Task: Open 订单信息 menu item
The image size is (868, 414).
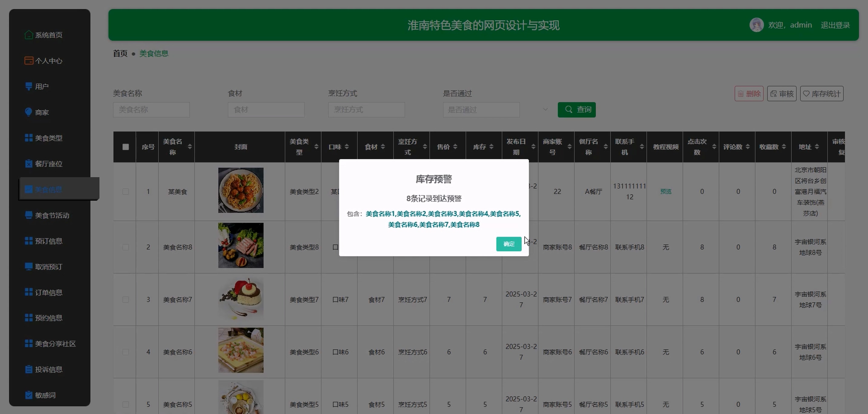Action: (x=48, y=292)
